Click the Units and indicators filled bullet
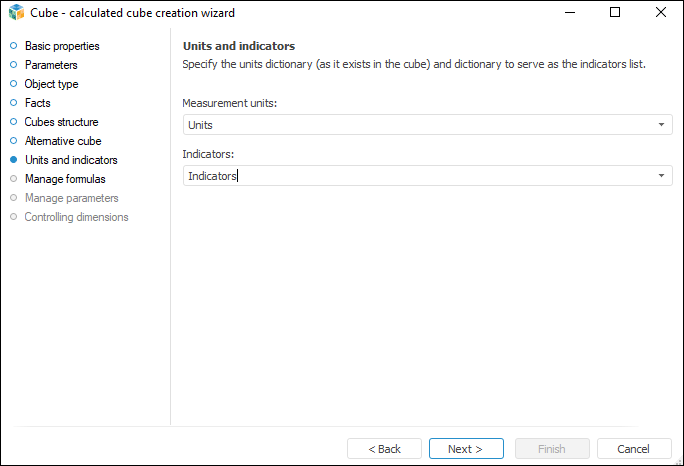The height and width of the screenshot is (466, 684). (x=13, y=160)
